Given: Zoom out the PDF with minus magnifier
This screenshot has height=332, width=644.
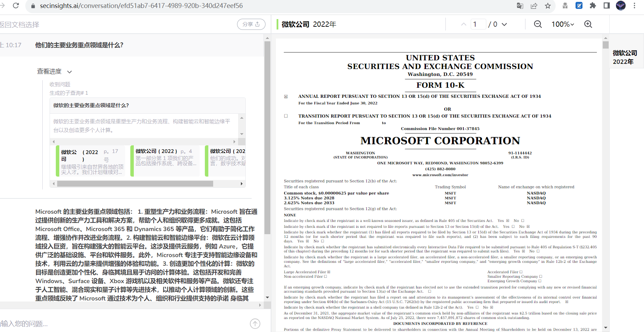Looking at the screenshot, I should [538, 24].
